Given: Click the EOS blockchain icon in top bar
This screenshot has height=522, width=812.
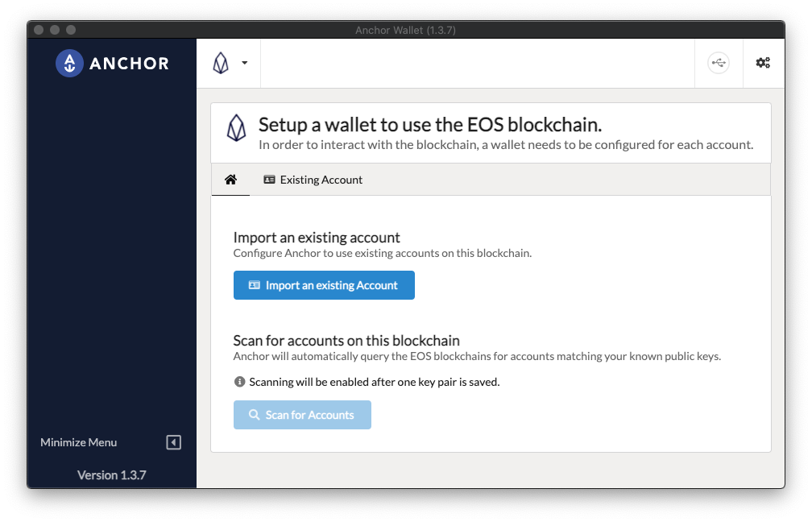Looking at the screenshot, I should pos(221,63).
